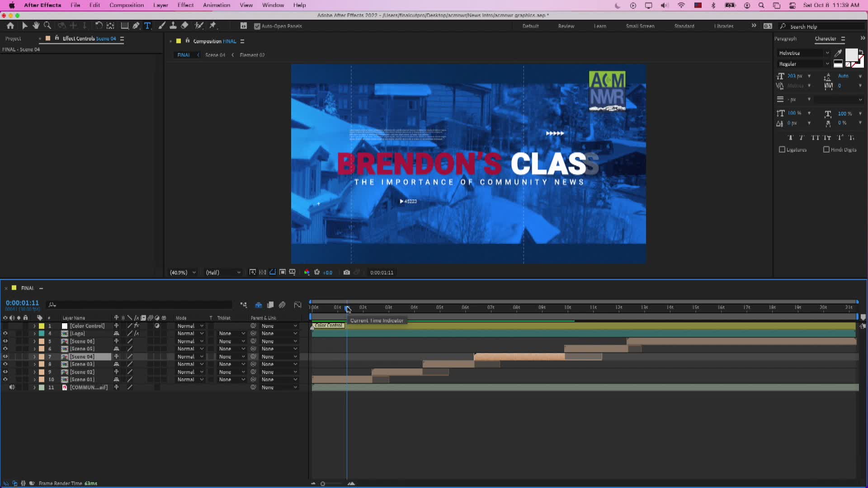Go to Element 02 in breadcrumb
Viewport: 868px width, 488px height.
252,55
